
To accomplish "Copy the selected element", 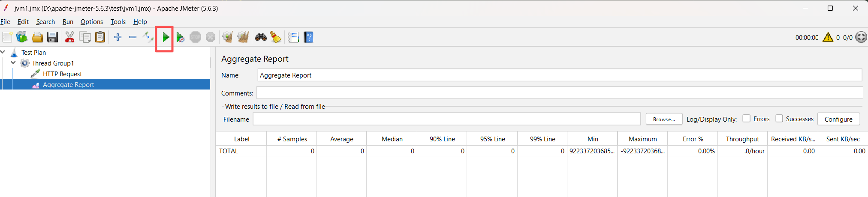I will (85, 37).
